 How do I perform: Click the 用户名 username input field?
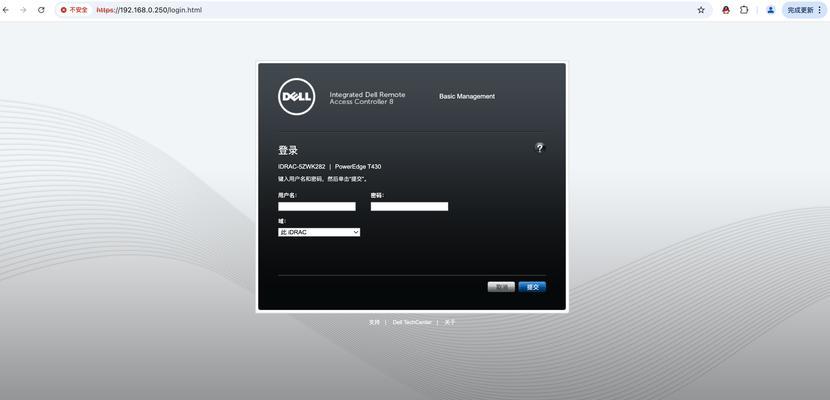(x=317, y=206)
